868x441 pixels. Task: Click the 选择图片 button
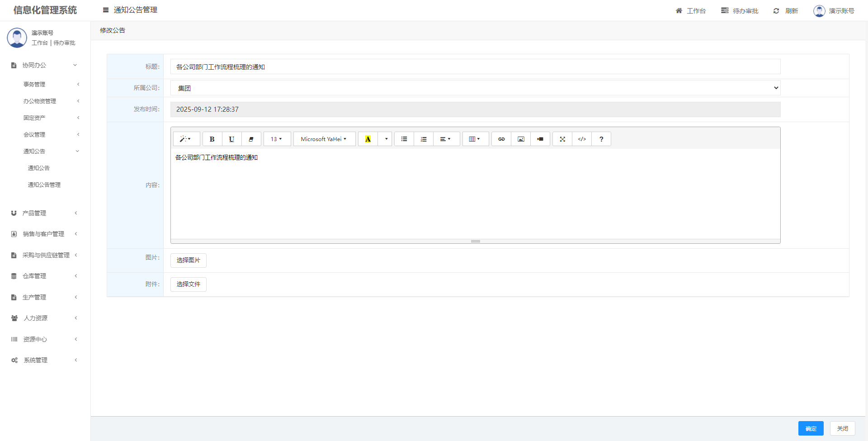coord(188,261)
